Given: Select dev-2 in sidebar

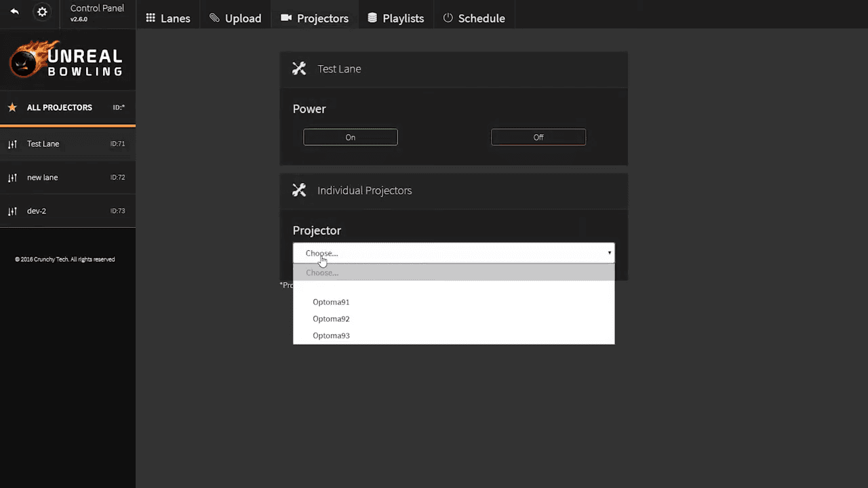Looking at the screenshot, I should click(x=68, y=211).
